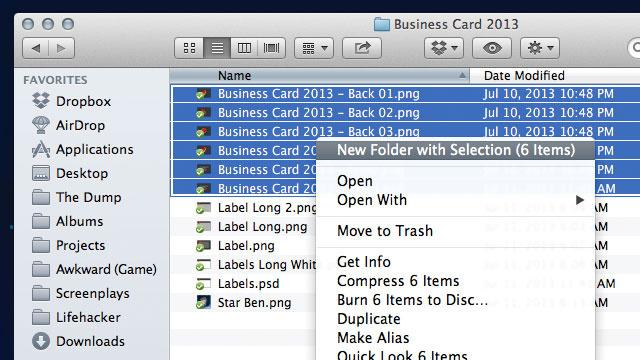
Task: Click the search field
Action: 634,48
